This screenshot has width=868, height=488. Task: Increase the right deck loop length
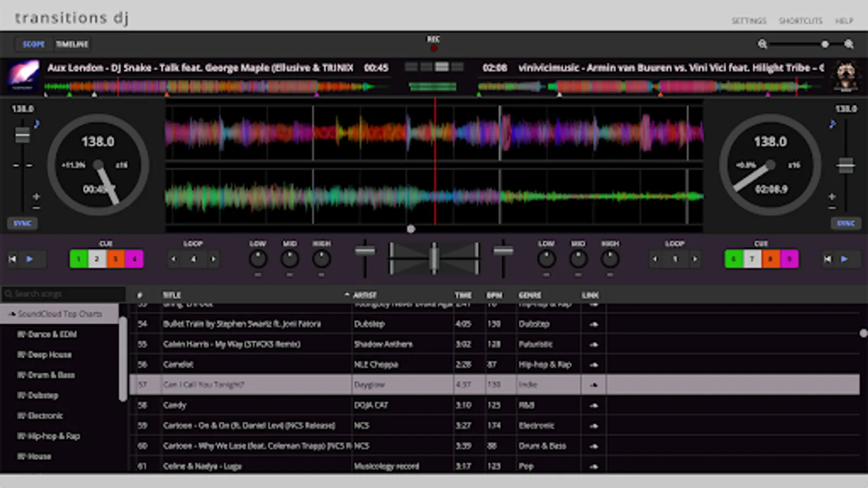pyautogui.click(x=695, y=259)
